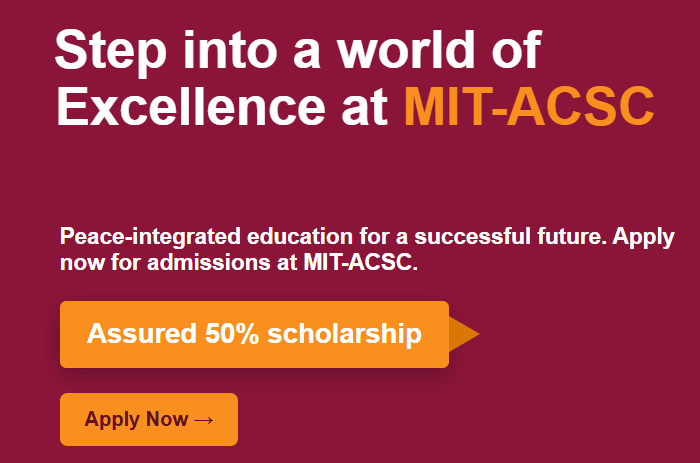Click the word "Apply" in the button
Screen dimensions: 700x463
pos(112,420)
